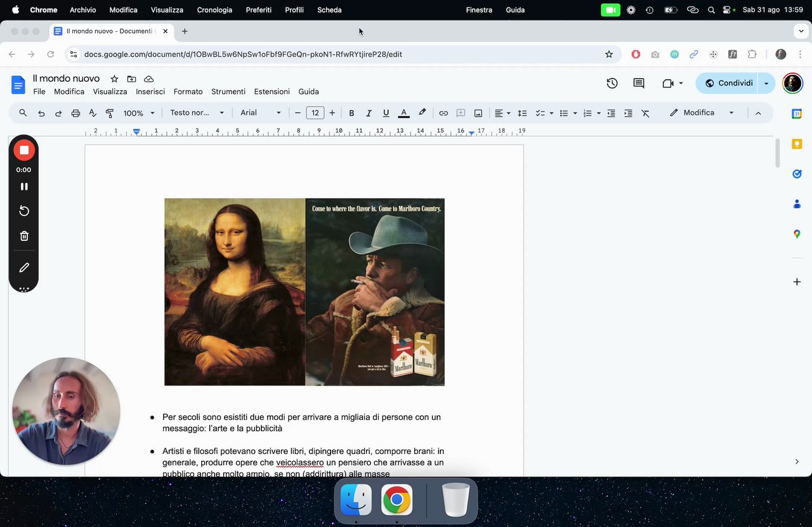Open the File menu in Docs
The height and width of the screenshot is (527, 812).
(x=39, y=92)
